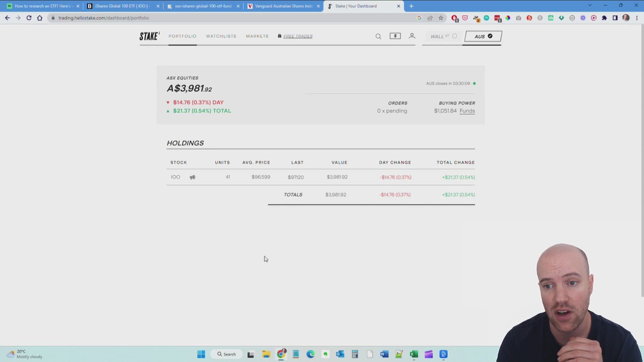This screenshot has width=644, height=362.
Task: Click the browser address bar URL
Action: (x=104, y=18)
